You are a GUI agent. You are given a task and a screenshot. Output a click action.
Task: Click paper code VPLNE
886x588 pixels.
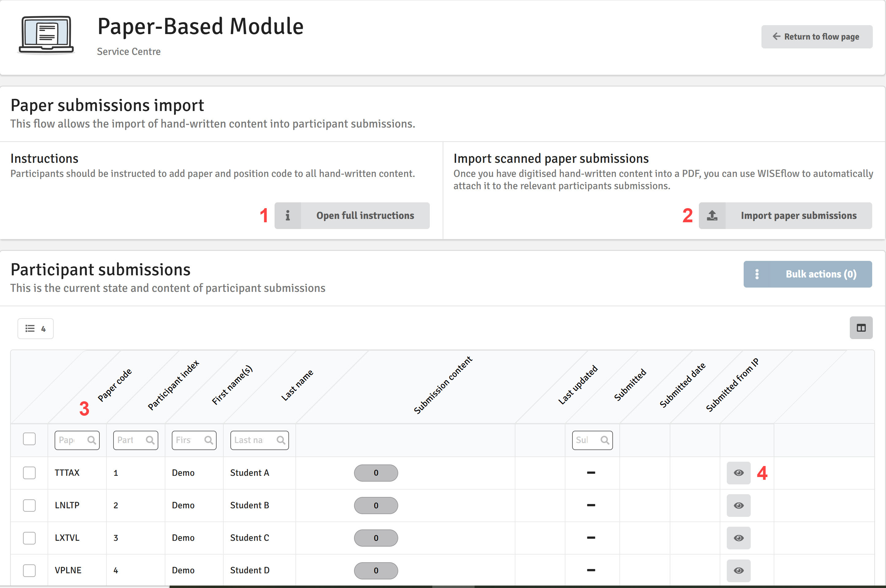pyautogui.click(x=68, y=571)
